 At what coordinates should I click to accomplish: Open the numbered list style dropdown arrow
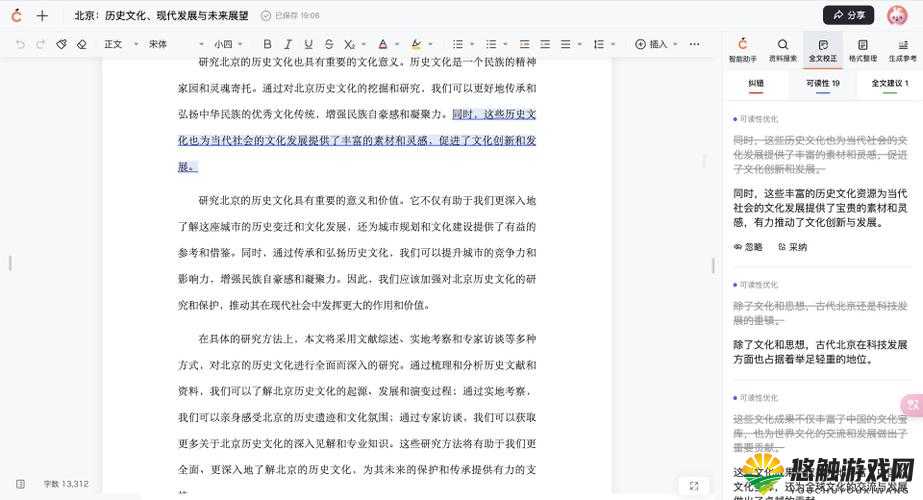[x=505, y=44]
